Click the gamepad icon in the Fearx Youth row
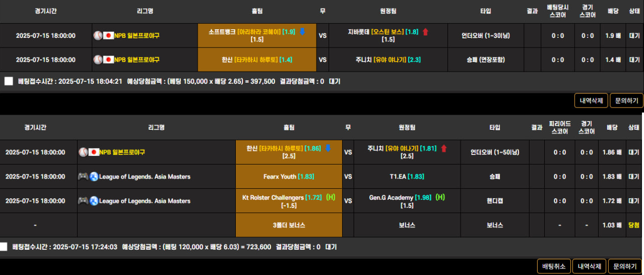The image size is (644, 275). (83, 177)
